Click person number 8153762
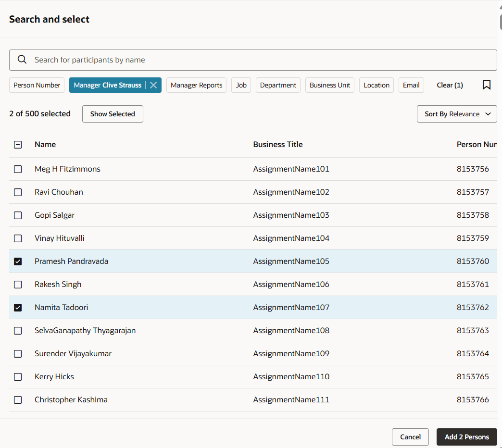 [x=473, y=307]
